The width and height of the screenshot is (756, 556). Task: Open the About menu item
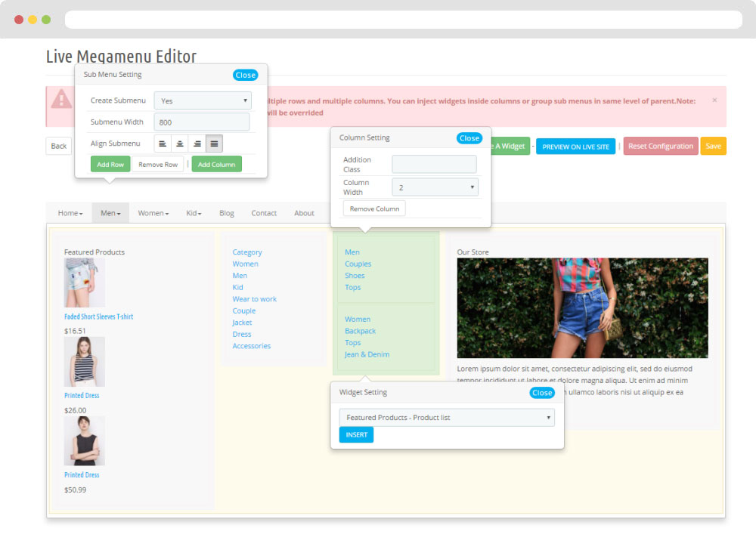coord(304,213)
